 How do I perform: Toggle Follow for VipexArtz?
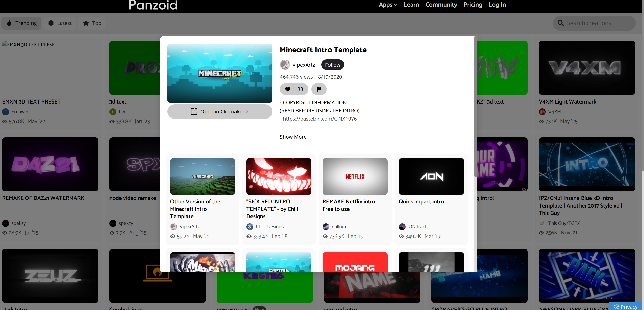[x=332, y=65]
